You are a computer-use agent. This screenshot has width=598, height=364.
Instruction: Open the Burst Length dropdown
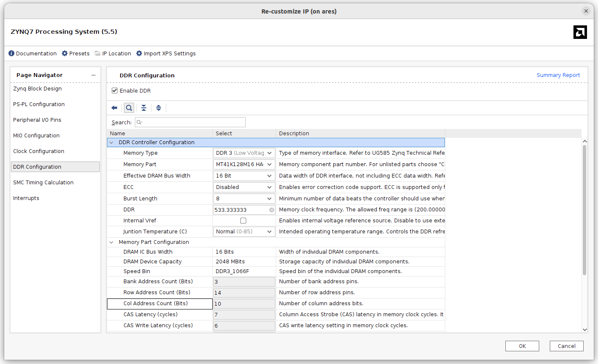[x=244, y=199]
